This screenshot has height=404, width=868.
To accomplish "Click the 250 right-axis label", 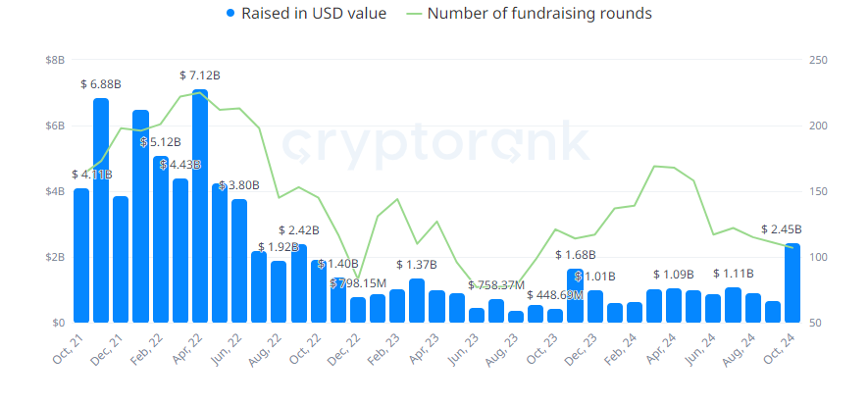I will click(819, 60).
